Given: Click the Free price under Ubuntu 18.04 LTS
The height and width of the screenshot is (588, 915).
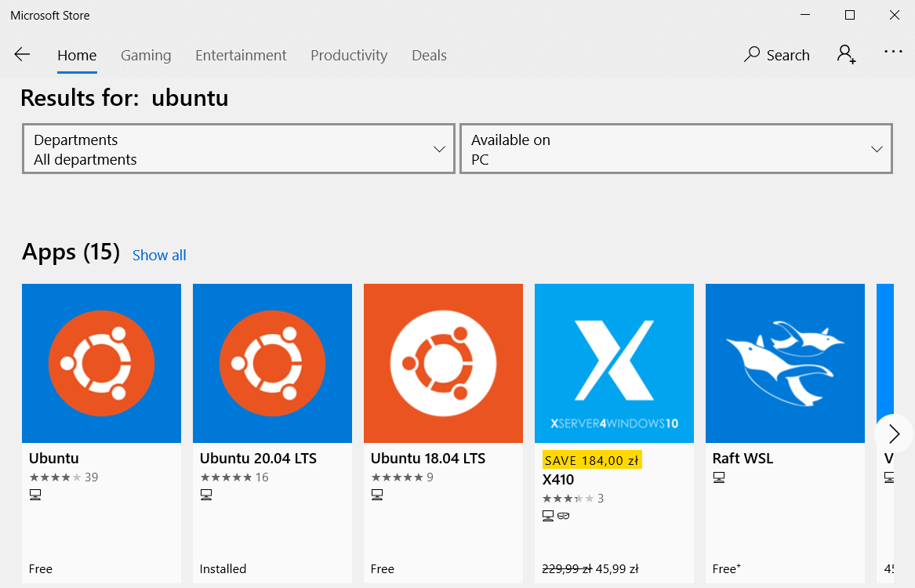Looking at the screenshot, I should click(x=383, y=568).
